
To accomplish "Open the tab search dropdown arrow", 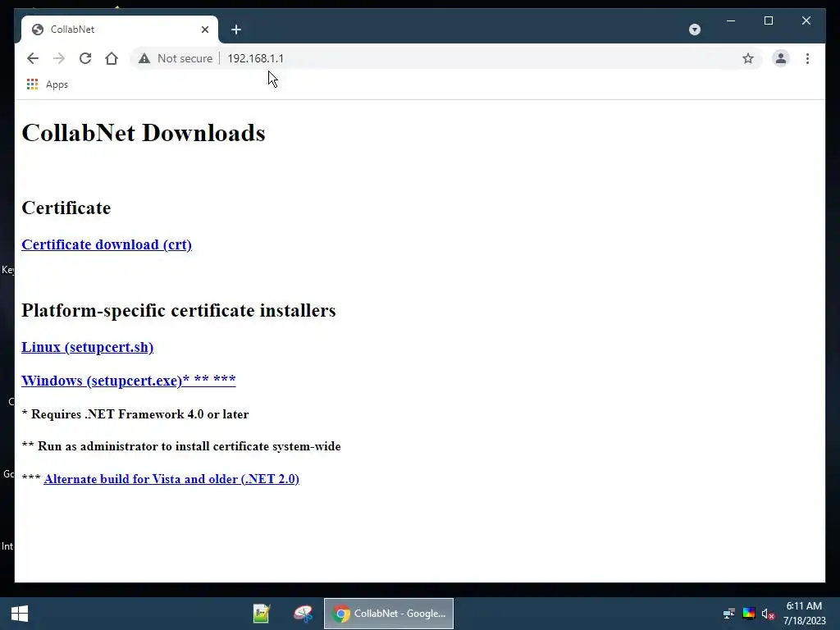I will [x=694, y=30].
